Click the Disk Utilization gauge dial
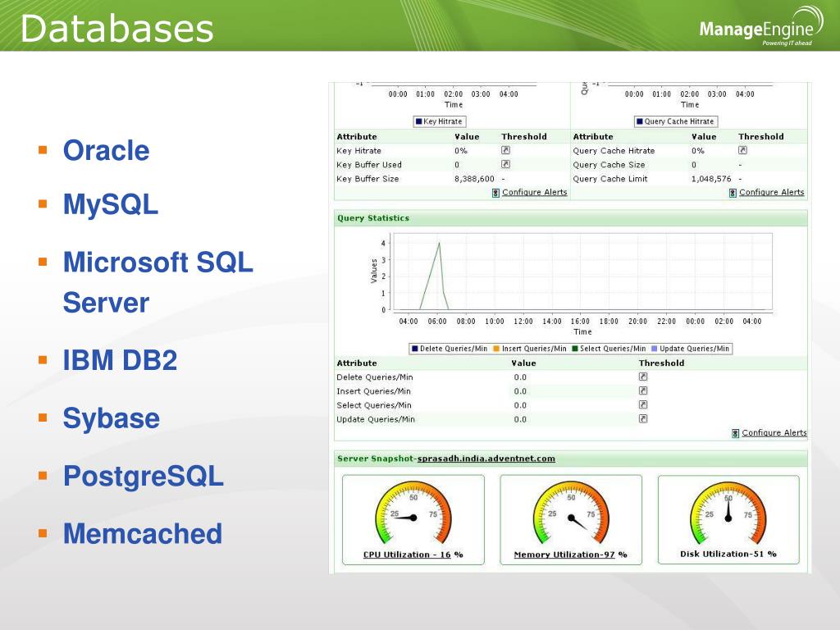This screenshot has height=630, width=840. tap(728, 513)
